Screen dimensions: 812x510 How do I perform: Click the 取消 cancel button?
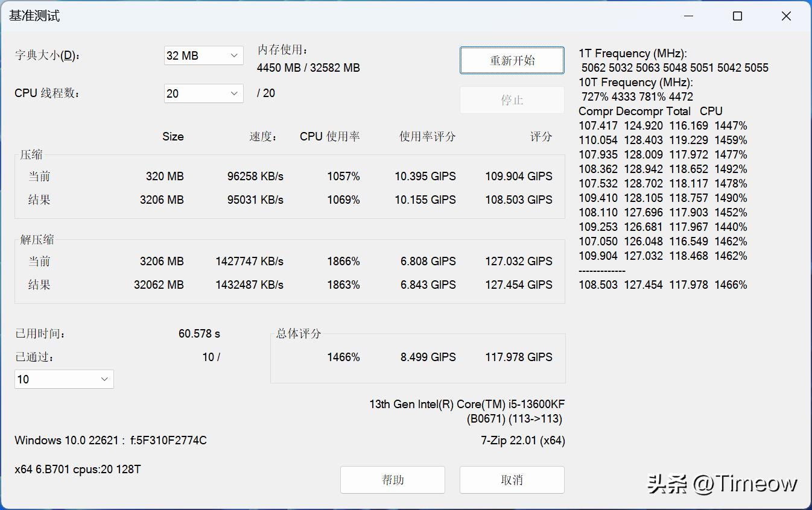coord(512,480)
